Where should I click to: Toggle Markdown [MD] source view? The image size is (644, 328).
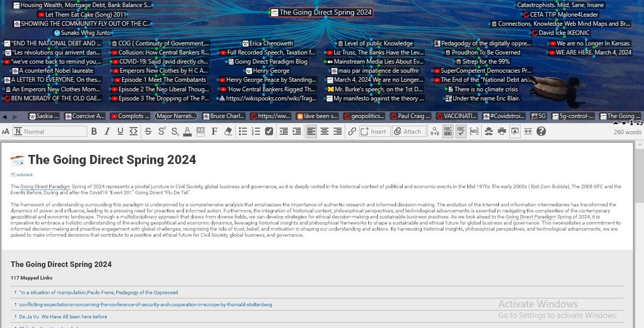[474, 131]
